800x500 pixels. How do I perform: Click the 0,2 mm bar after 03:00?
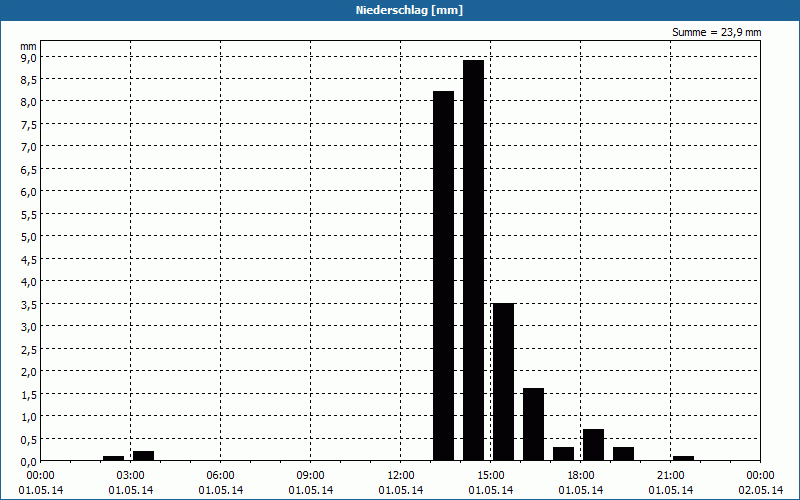coord(143,456)
